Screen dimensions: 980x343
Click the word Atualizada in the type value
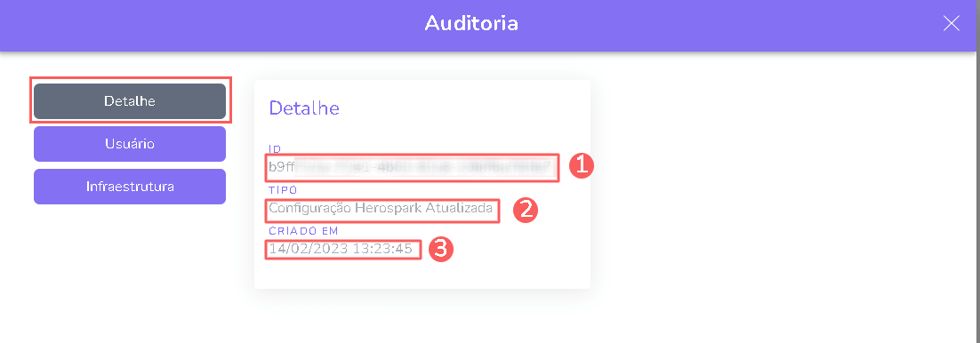click(460, 208)
